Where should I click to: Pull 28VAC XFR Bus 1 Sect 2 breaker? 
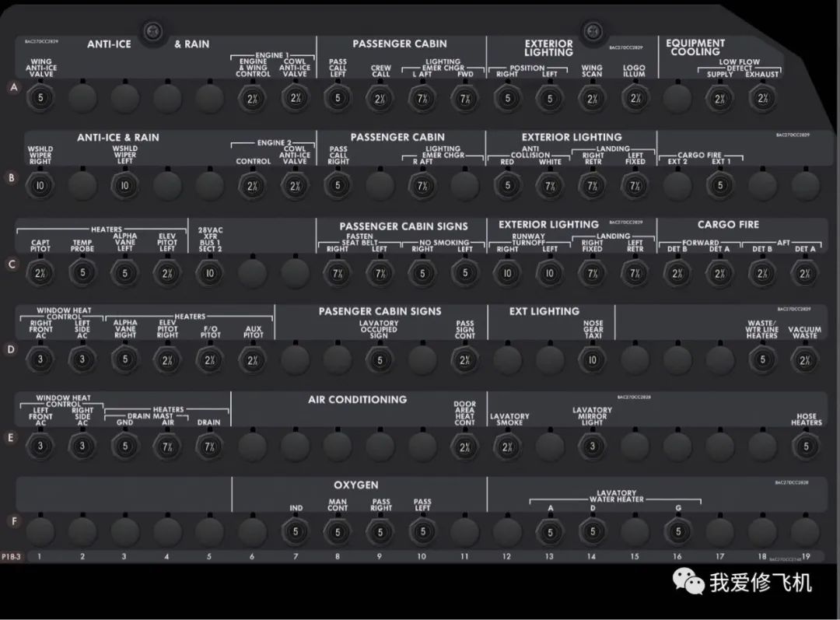209,273
